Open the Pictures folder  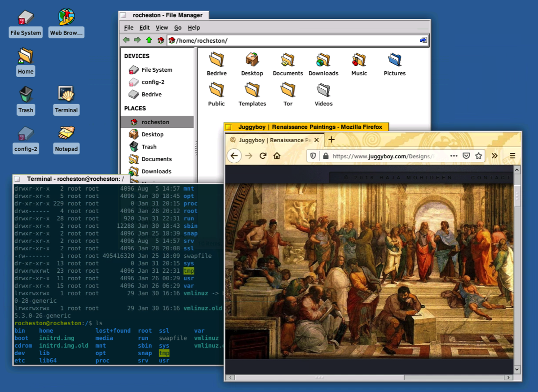click(x=394, y=61)
